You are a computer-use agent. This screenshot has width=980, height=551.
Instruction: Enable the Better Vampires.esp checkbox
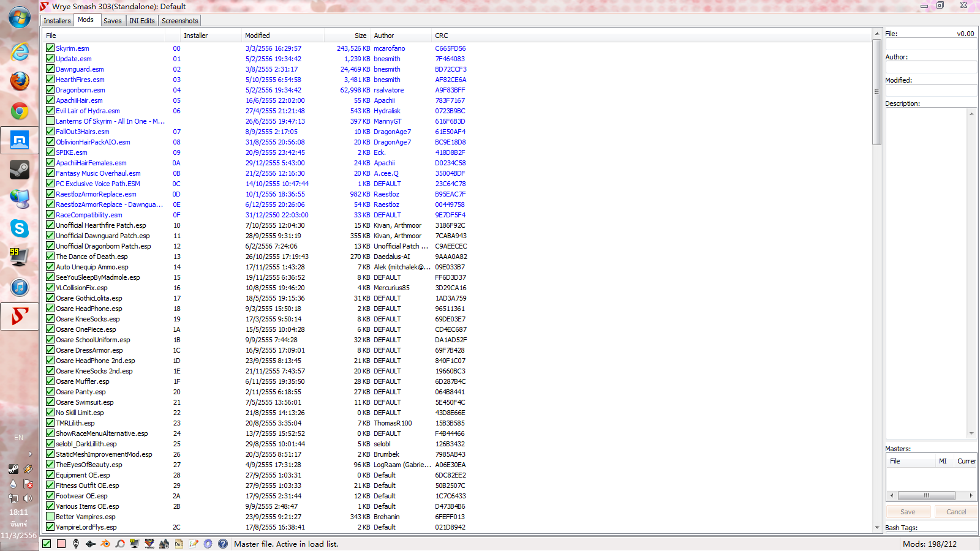pyautogui.click(x=50, y=516)
